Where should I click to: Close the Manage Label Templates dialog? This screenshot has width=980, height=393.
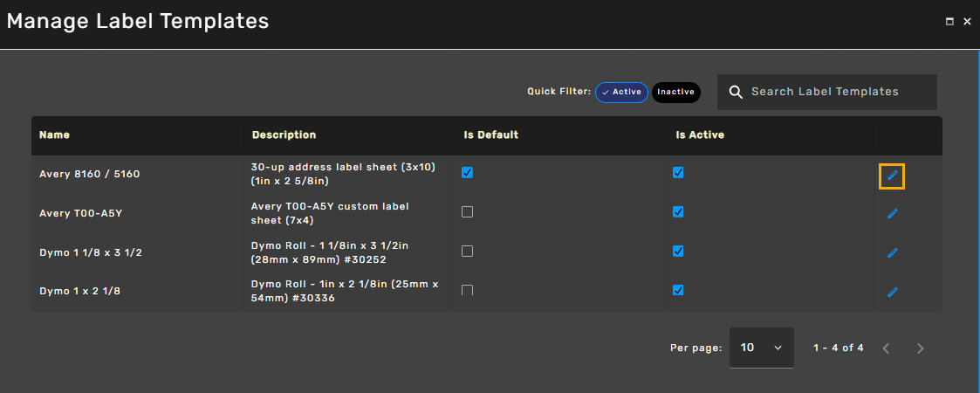(968, 21)
